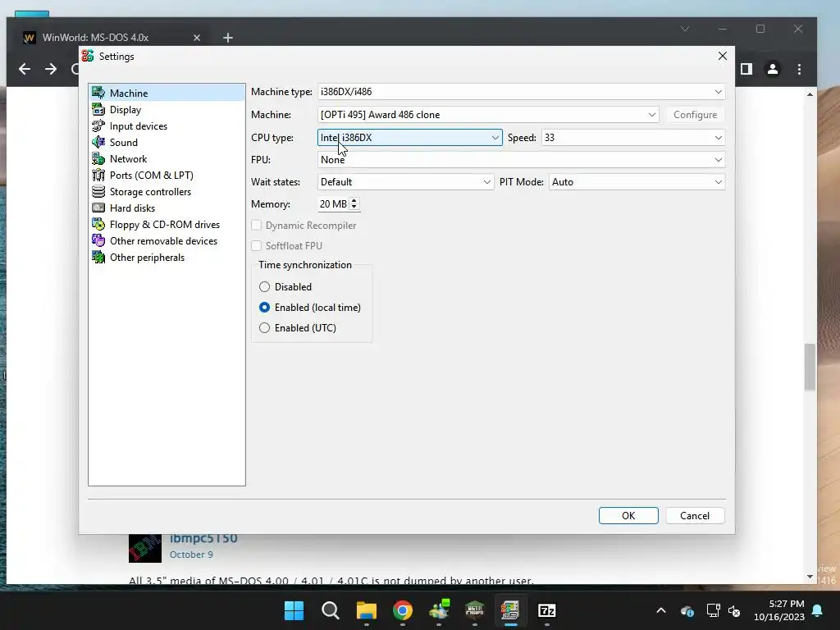The height and width of the screenshot is (630, 840).
Task: Open the Machine model dropdown
Action: pos(488,115)
